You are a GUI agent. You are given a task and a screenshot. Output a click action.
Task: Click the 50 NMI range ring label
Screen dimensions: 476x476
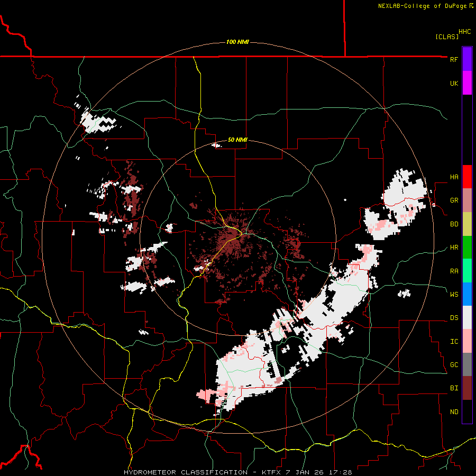(x=237, y=140)
